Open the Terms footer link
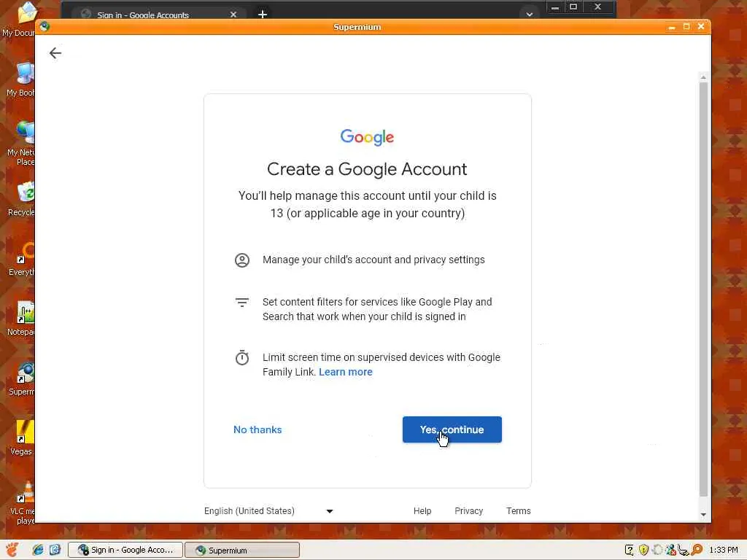This screenshot has height=560, width=747. click(x=519, y=511)
